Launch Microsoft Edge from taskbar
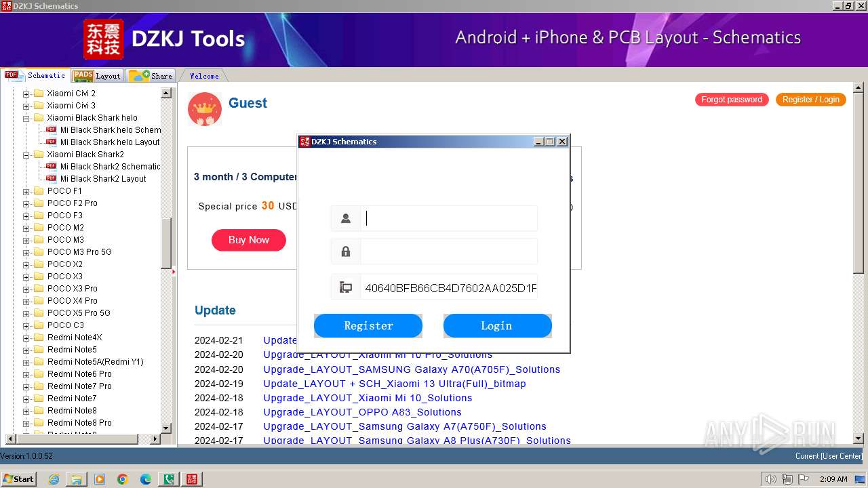 click(x=146, y=479)
